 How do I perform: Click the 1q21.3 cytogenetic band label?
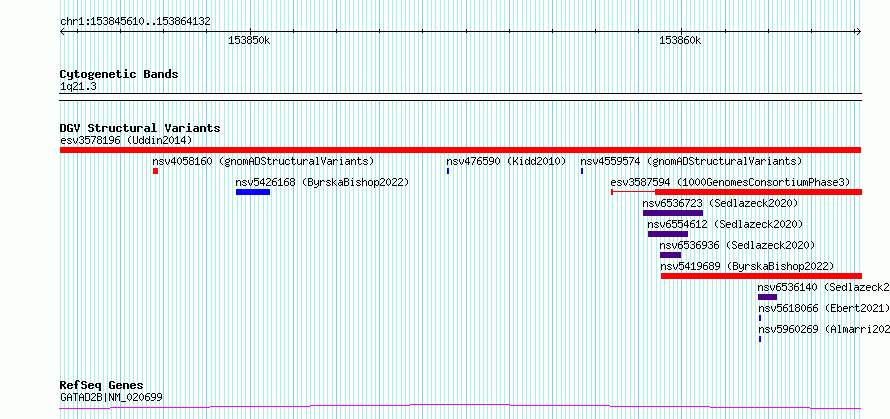click(78, 86)
